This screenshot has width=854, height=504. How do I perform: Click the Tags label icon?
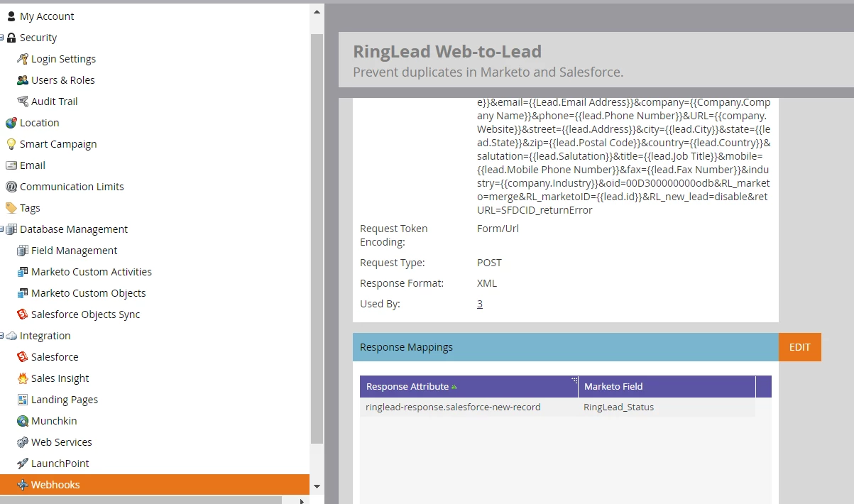click(x=11, y=208)
